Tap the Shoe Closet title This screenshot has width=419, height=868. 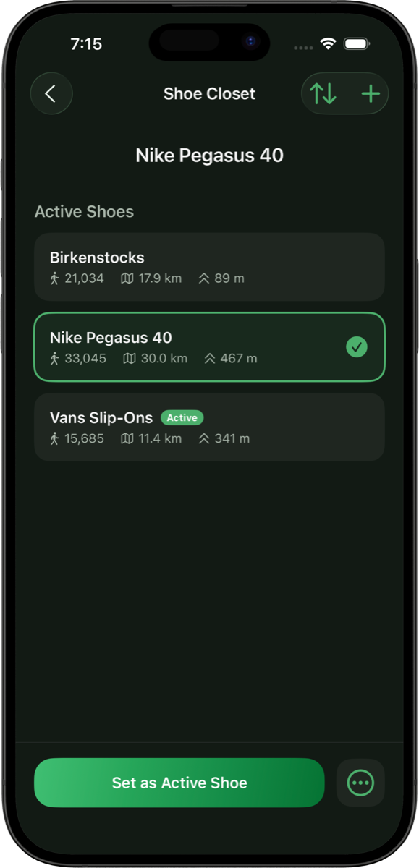tap(209, 93)
